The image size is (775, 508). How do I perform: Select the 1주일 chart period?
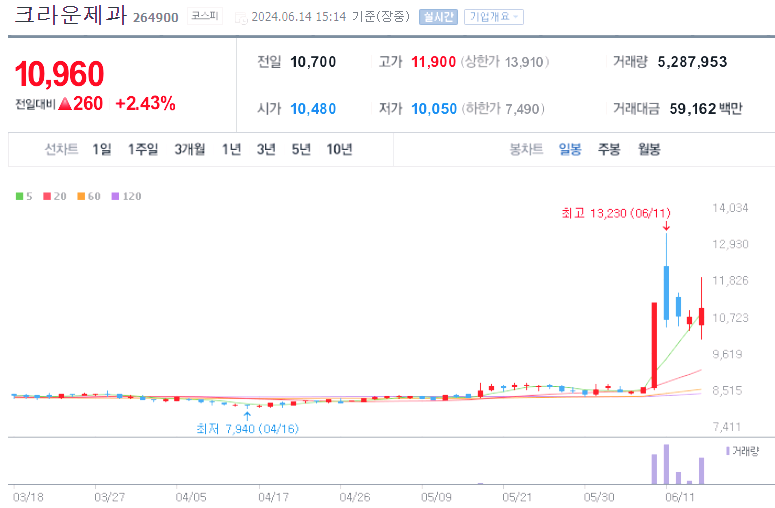pyautogui.click(x=143, y=149)
